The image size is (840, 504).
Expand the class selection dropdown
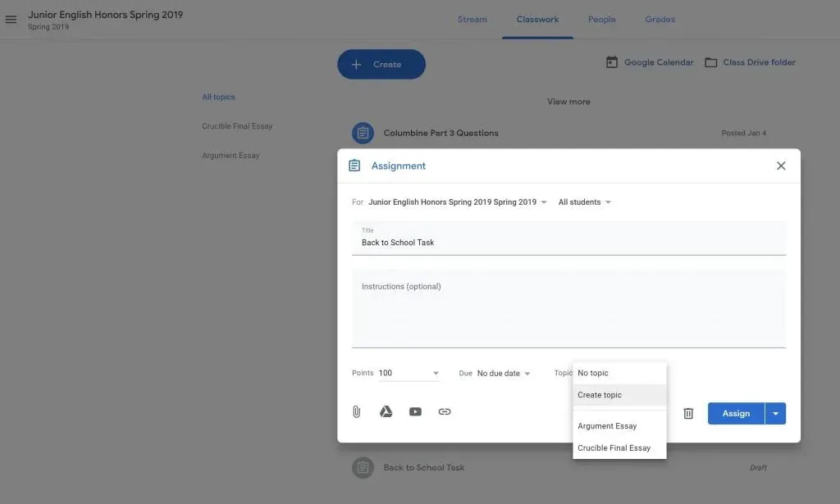click(x=543, y=202)
